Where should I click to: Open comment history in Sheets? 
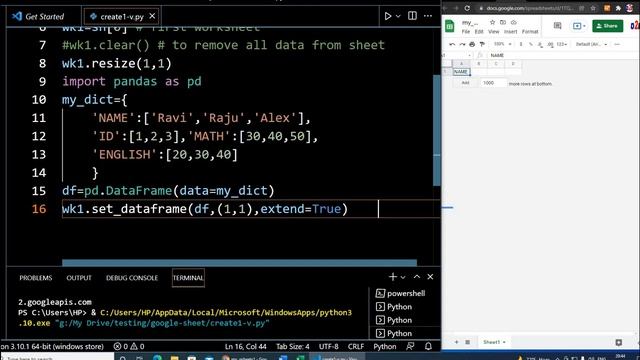pyautogui.click(x=557, y=26)
